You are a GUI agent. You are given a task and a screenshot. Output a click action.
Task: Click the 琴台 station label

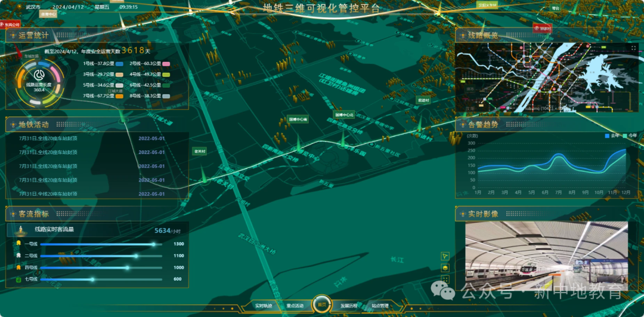tap(556, 8)
